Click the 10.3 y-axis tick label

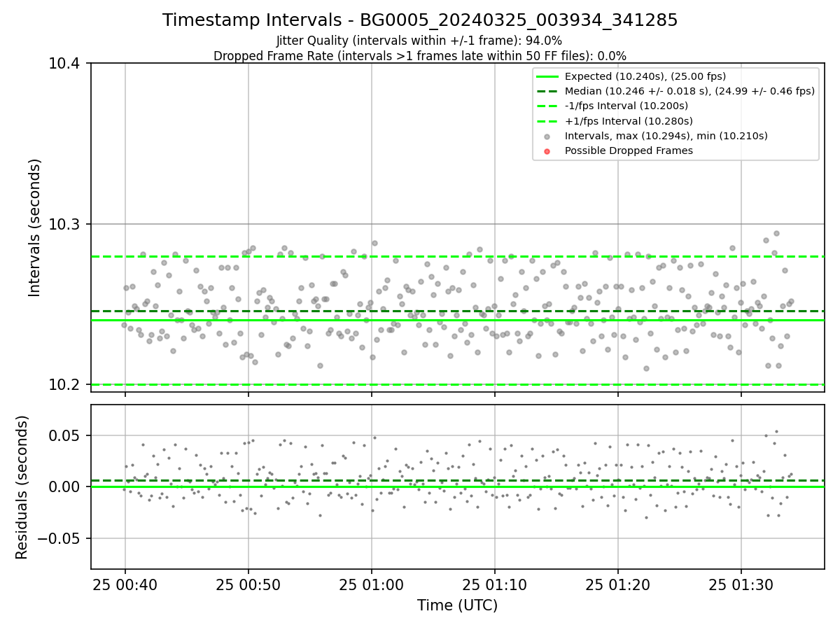[x=69, y=225]
